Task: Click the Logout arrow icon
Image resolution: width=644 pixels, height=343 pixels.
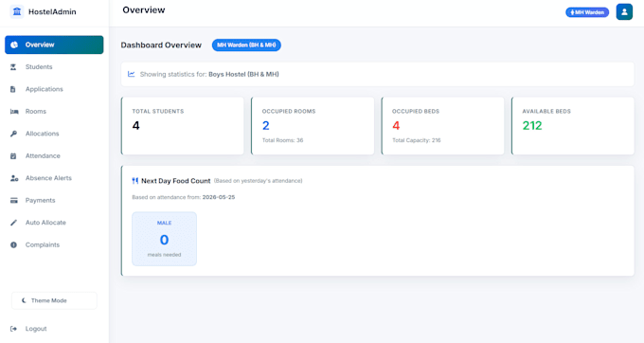Action: (13, 329)
